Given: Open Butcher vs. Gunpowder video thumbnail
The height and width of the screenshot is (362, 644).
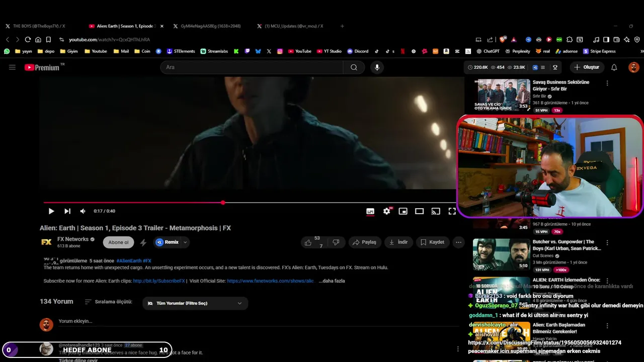Looking at the screenshot, I should [x=501, y=254].
